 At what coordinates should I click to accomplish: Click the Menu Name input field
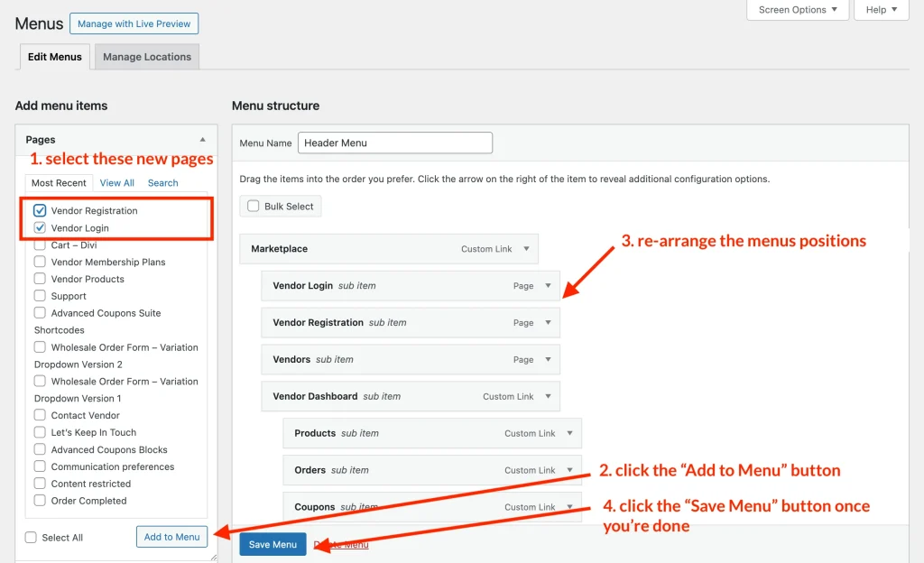395,143
